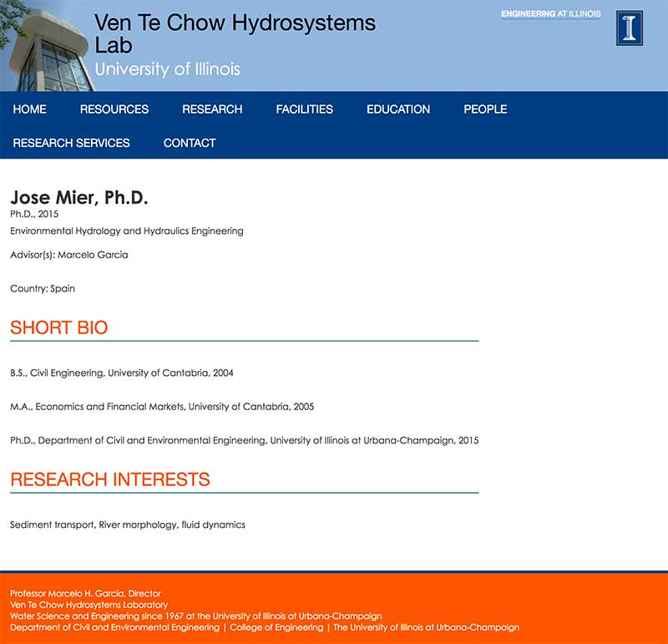Screen dimensions: 668x644
Task: Click the Ph.D. Urbana-Champaign 2015 line
Action: coord(245,440)
